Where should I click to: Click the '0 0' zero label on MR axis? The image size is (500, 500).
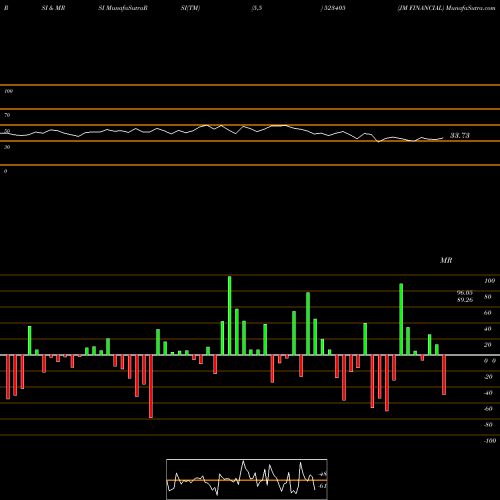tap(490, 361)
